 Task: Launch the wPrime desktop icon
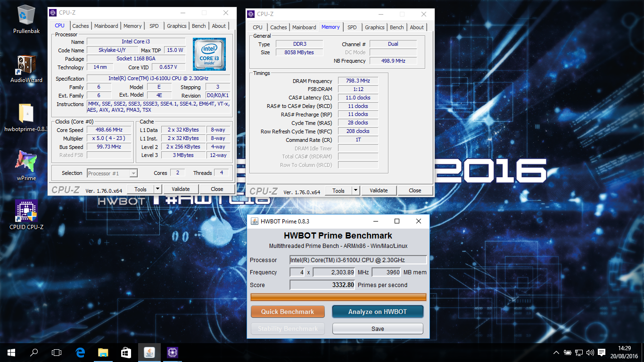coord(26,166)
